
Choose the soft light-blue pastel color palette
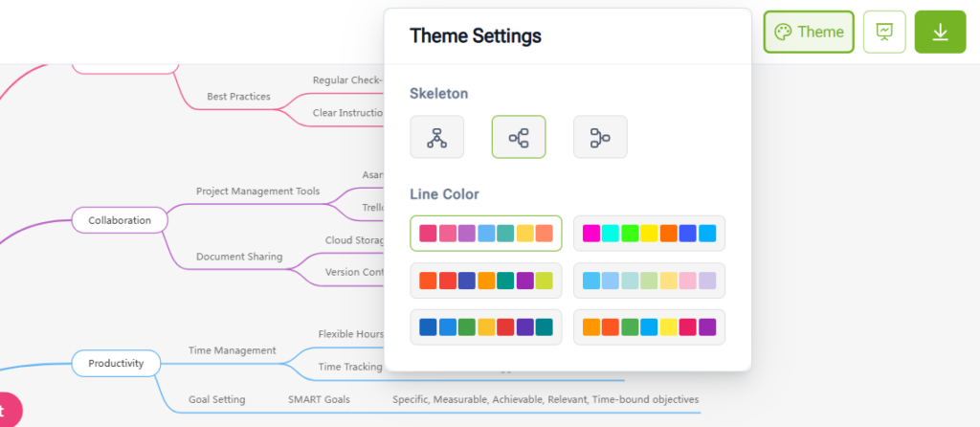(x=649, y=281)
